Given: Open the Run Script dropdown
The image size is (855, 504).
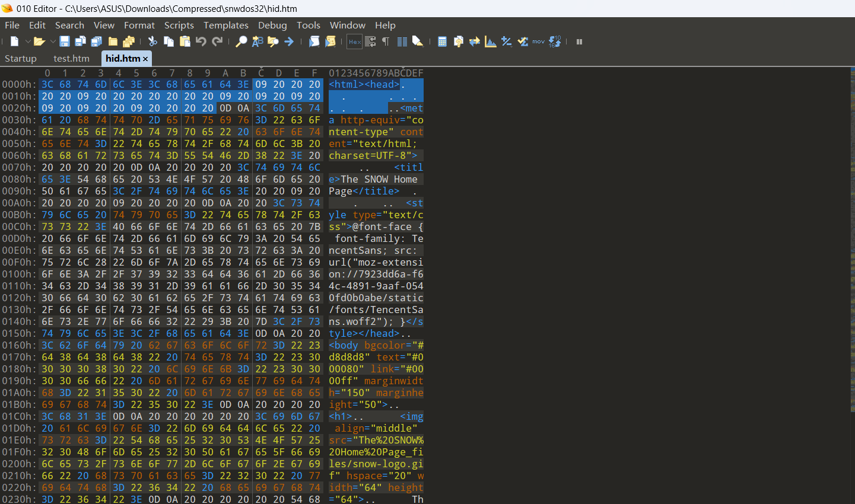Looking at the screenshot, I should 314,42.
